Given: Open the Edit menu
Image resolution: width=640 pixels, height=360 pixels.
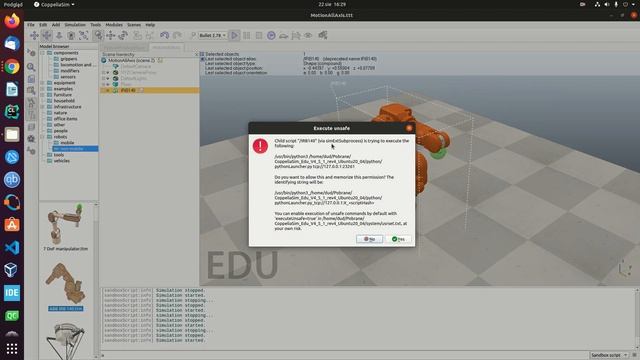Looking at the screenshot, I should point(43,25).
